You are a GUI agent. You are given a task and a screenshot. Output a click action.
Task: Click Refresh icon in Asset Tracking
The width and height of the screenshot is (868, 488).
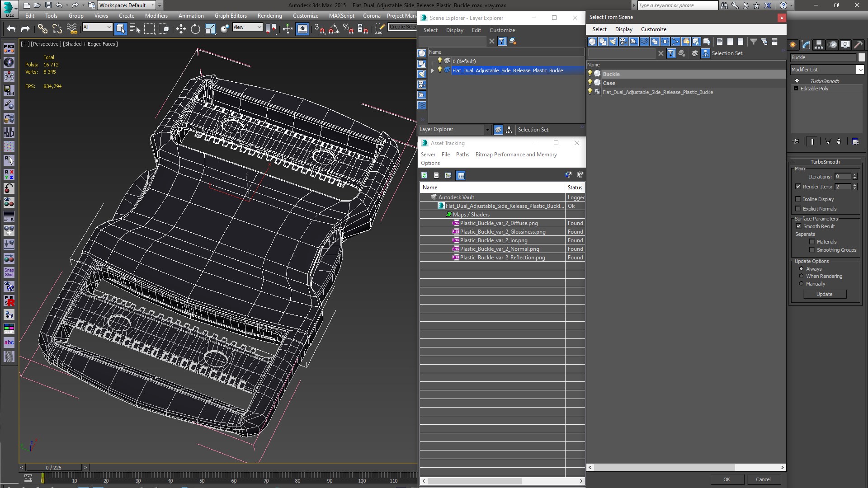[x=424, y=175]
